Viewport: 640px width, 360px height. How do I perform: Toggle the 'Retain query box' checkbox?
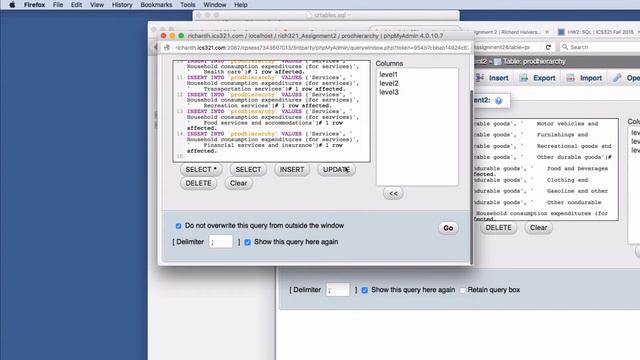[x=462, y=290]
